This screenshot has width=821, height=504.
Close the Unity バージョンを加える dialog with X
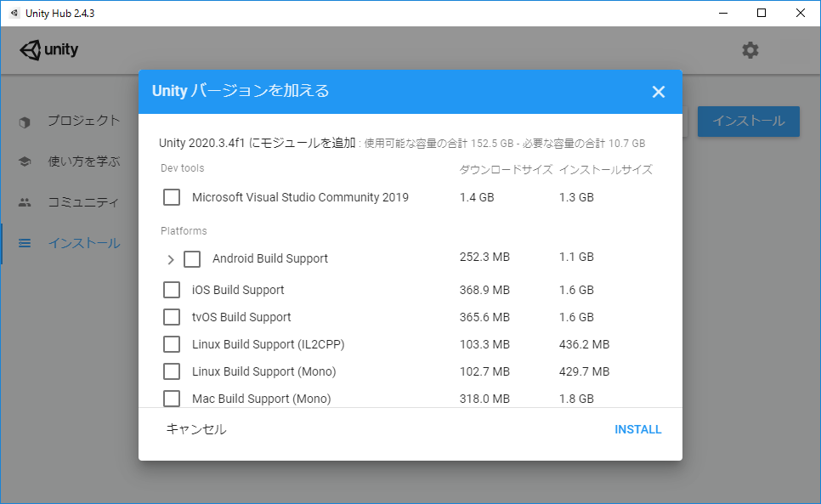click(x=658, y=92)
